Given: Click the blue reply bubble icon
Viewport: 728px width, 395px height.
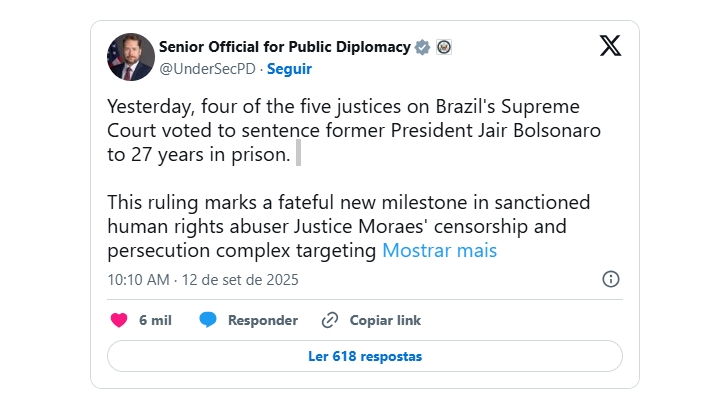Looking at the screenshot, I should (208, 320).
